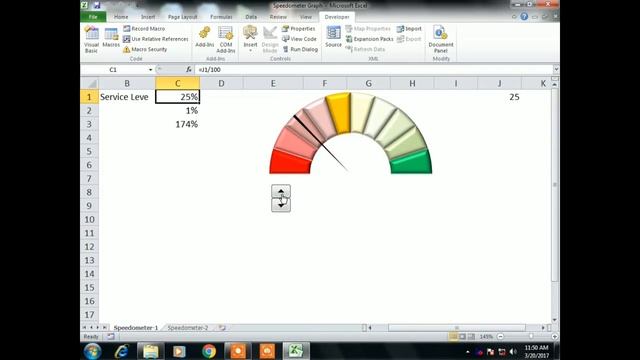This screenshot has height=360, width=640.
Task: Click the XML Export button
Action: [x=409, y=39]
